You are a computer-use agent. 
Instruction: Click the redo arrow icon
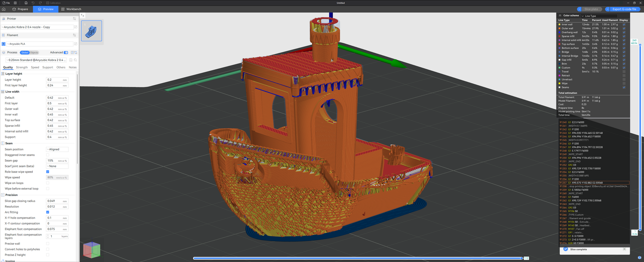click(40, 3)
